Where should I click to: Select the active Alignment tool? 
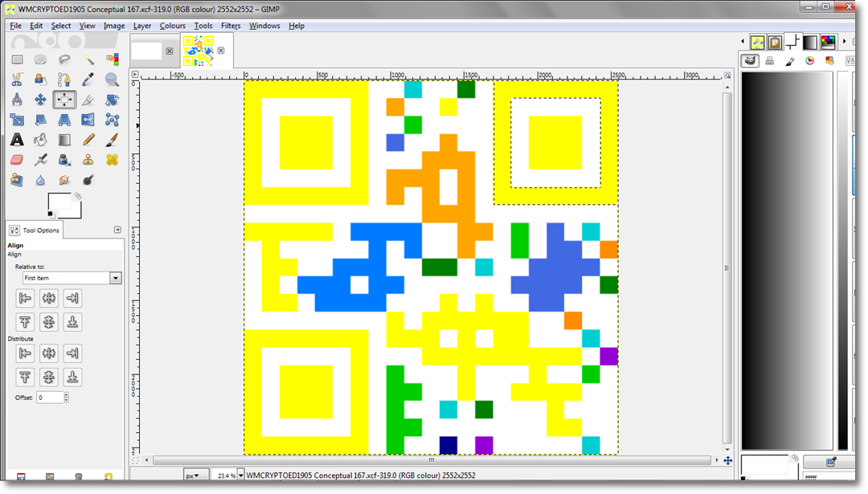tap(64, 100)
